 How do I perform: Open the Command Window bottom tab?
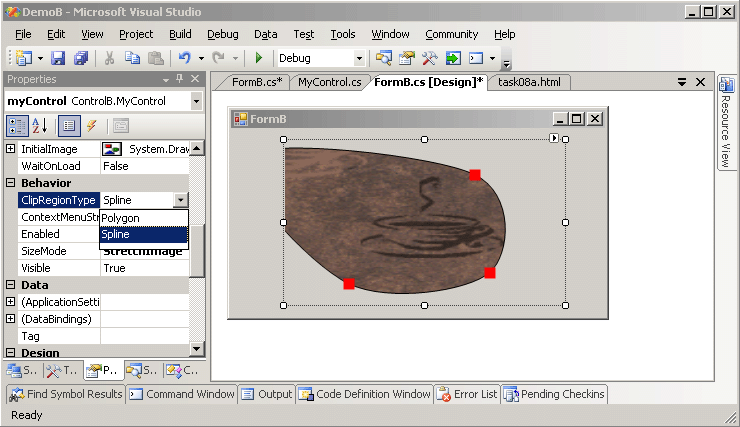(182, 394)
